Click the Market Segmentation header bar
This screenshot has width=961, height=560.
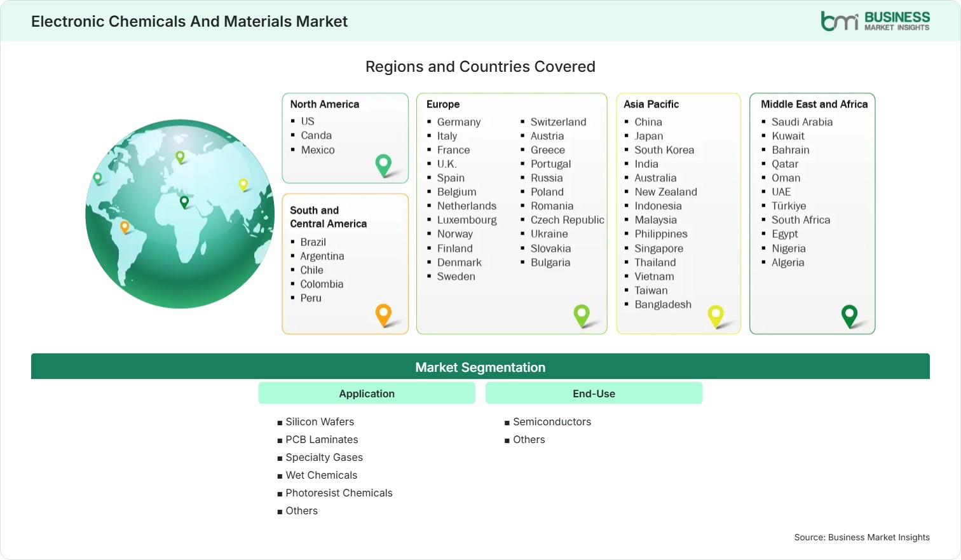480,367
